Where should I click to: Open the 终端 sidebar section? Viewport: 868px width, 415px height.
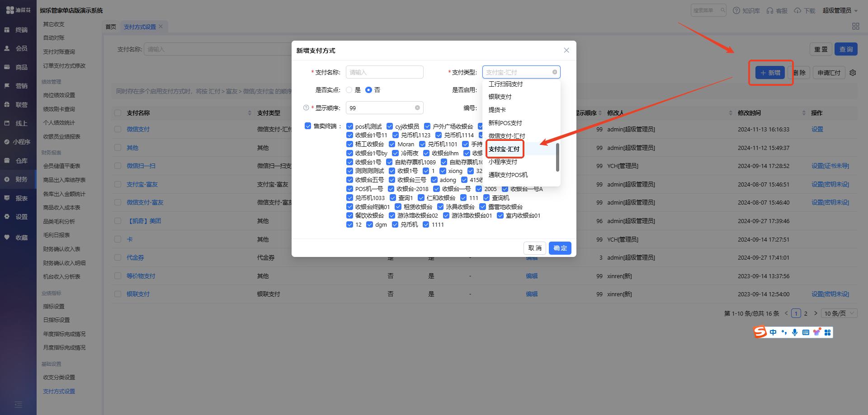point(16,30)
